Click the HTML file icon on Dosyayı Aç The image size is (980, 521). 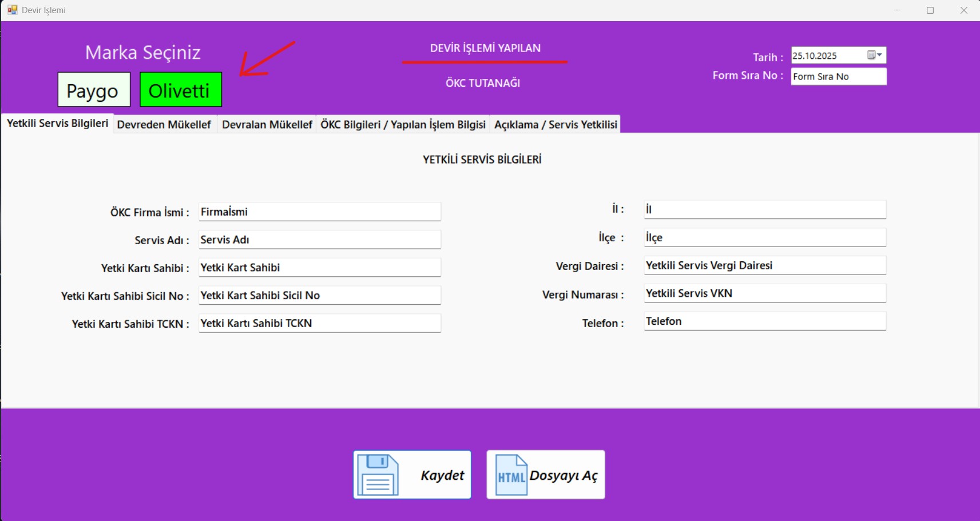coord(510,475)
